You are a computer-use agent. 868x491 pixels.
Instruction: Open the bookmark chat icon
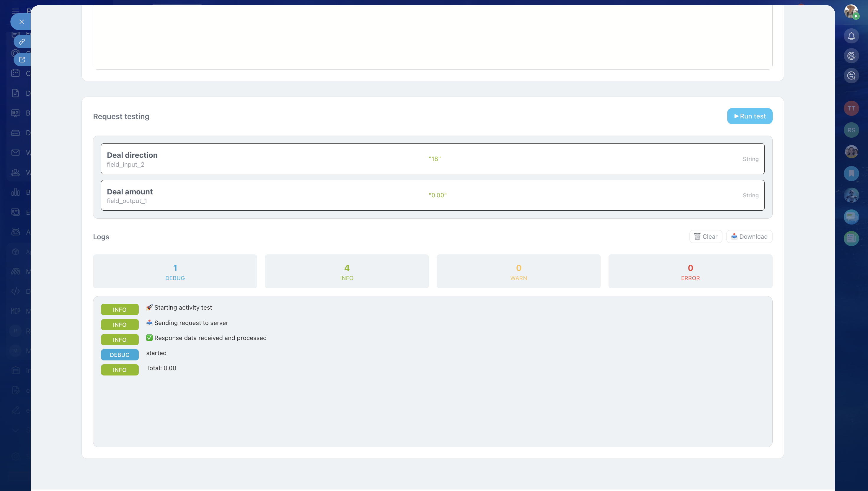pos(851,174)
